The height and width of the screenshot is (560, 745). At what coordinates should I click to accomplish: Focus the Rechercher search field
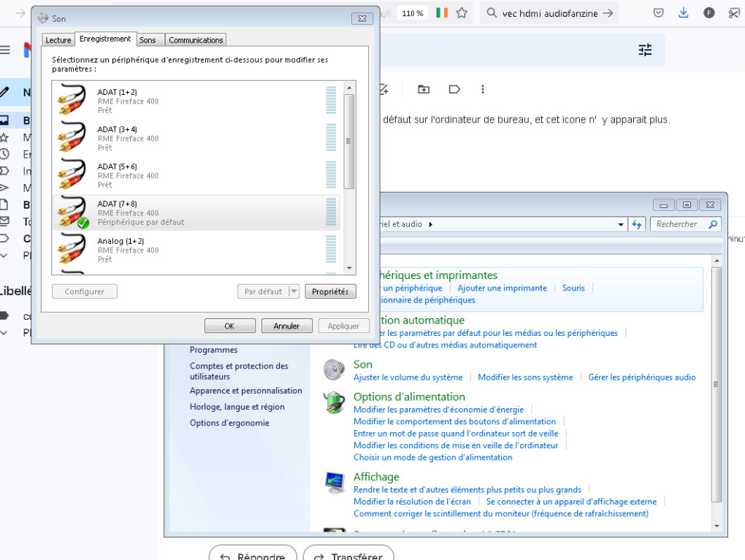[686, 224]
